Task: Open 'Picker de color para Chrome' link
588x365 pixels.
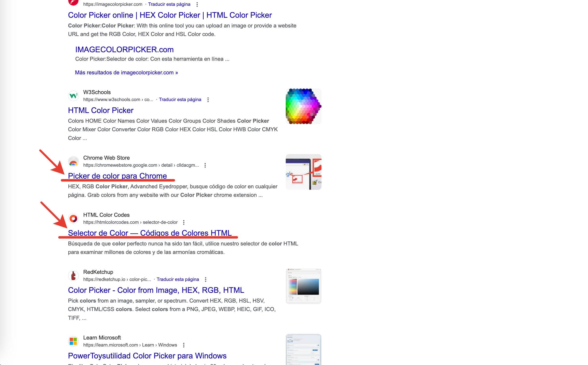Action: pos(117,176)
